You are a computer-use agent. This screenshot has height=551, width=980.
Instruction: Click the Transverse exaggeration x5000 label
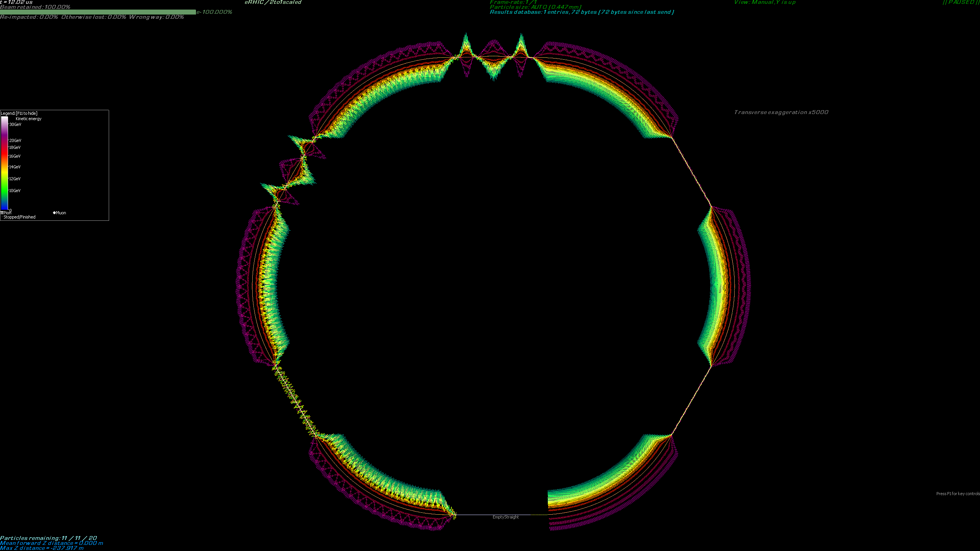pos(781,112)
